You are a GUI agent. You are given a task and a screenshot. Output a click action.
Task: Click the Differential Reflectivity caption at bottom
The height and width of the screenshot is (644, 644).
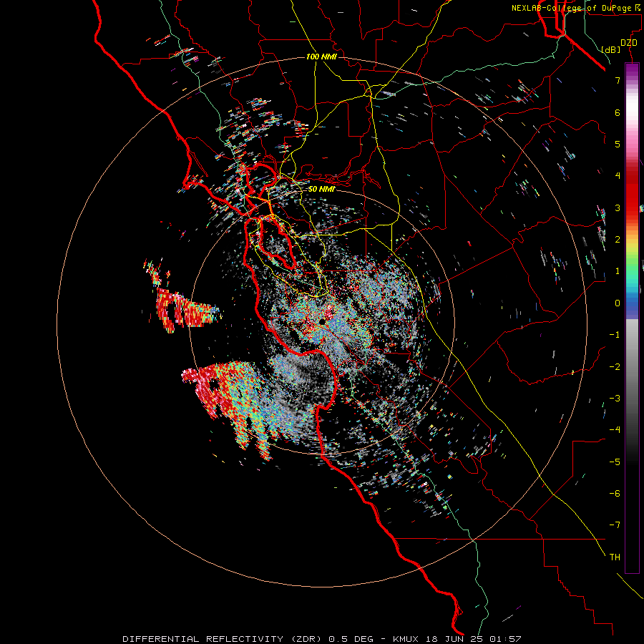(322, 639)
